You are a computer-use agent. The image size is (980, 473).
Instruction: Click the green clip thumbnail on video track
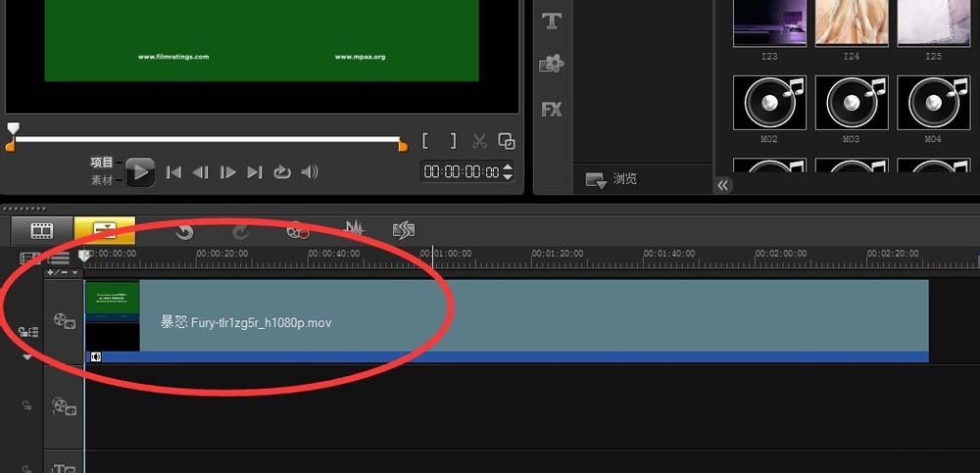tap(113, 315)
